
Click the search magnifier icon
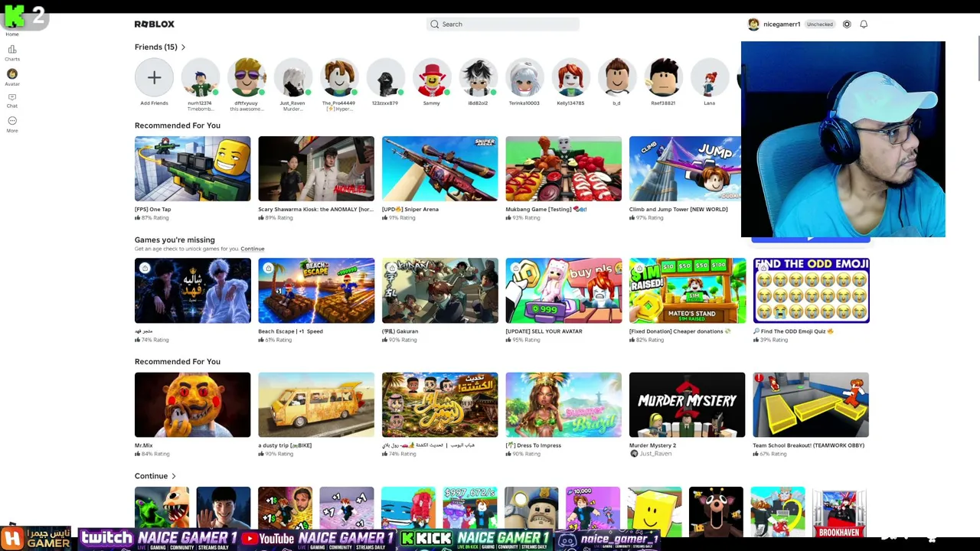(x=435, y=24)
